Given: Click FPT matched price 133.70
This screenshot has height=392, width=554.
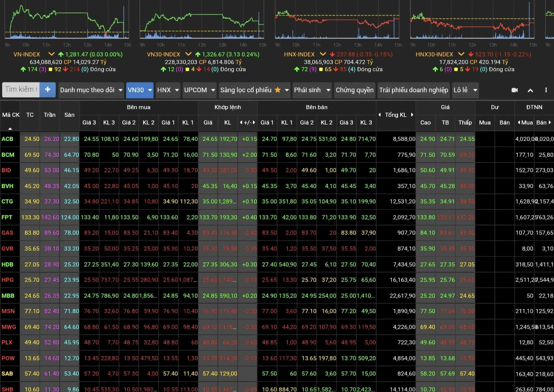Looking at the screenshot, I should 208,217.
